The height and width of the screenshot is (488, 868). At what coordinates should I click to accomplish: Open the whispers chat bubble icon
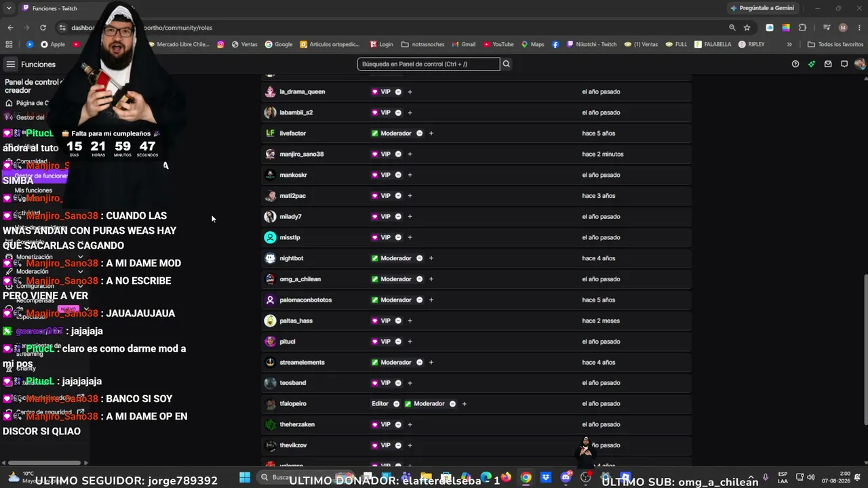coord(844,64)
